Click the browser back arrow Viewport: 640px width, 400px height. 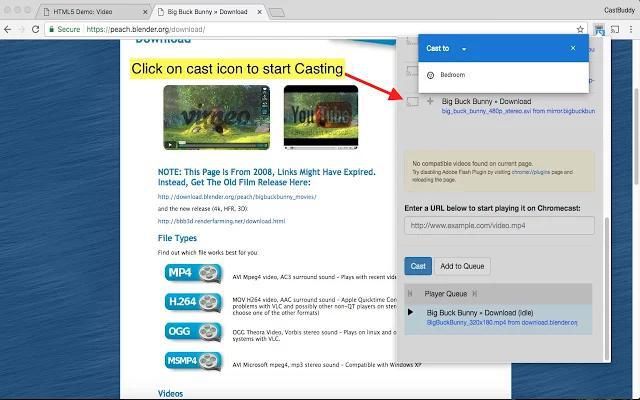[x=7, y=29]
